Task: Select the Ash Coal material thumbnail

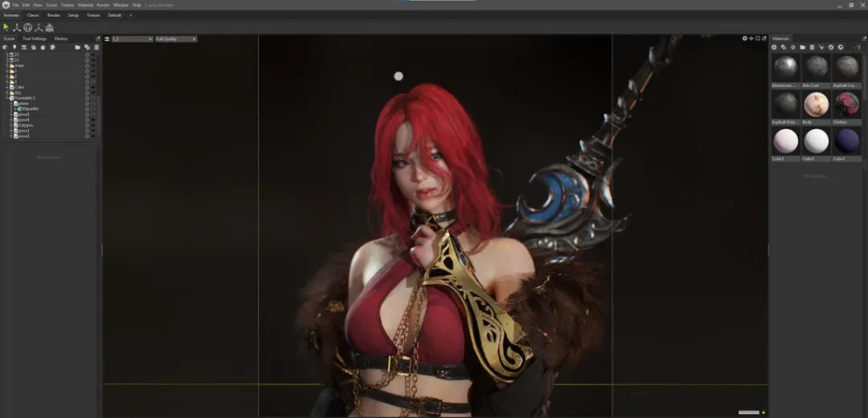Action: 817,68
